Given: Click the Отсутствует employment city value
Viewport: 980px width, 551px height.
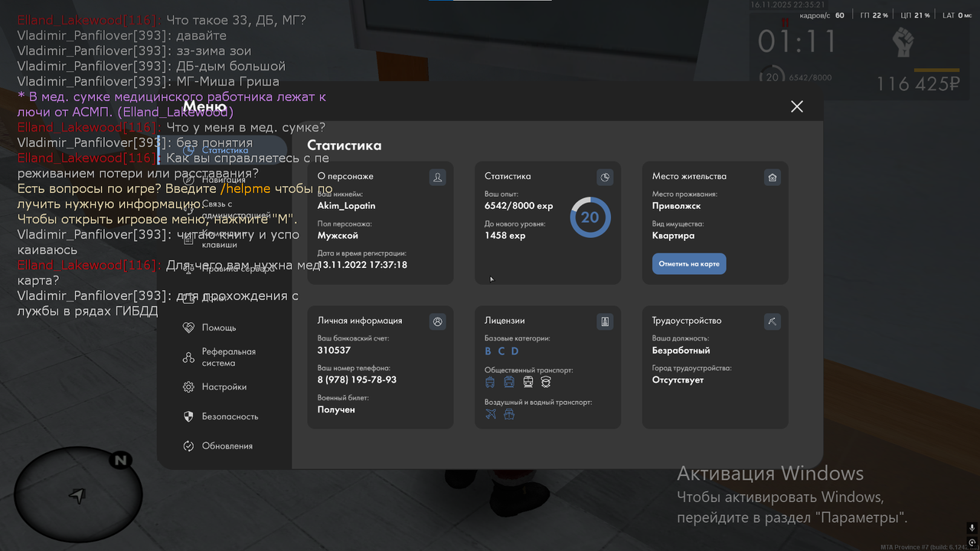Looking at the screenshot, I should [678, 380].
